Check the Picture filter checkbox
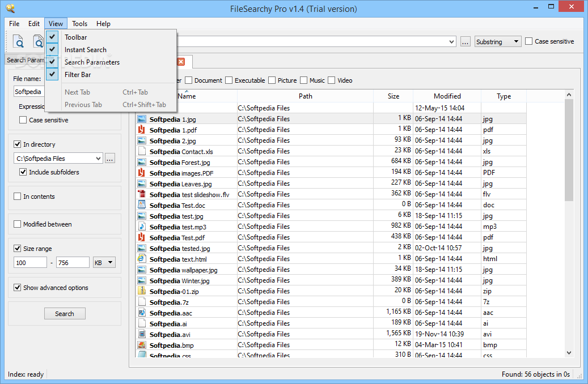This screenshot has height=384, width=588. point(272,80)
